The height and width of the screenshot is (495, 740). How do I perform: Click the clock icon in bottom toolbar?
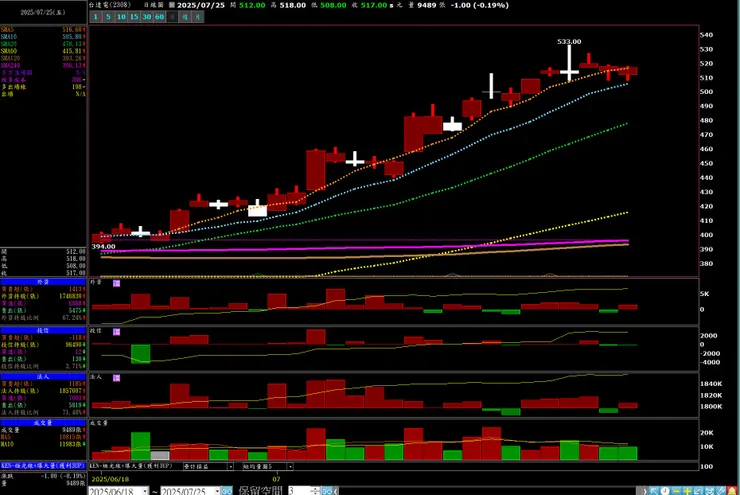click(664, 491)
